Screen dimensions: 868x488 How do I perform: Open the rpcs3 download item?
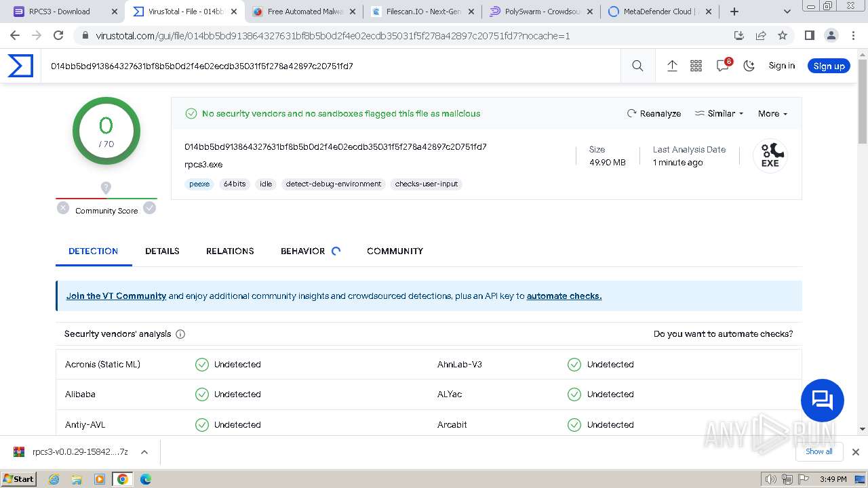[x=71, y=452]
